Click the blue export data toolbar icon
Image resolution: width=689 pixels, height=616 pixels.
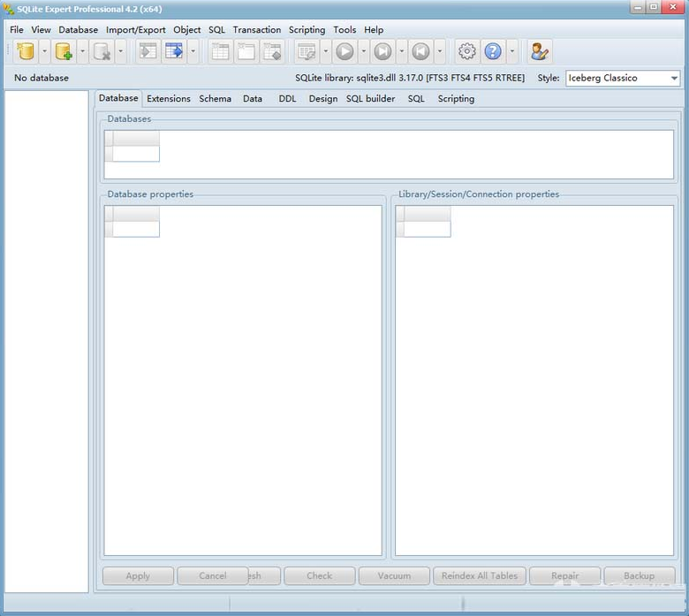pos(173,52)
